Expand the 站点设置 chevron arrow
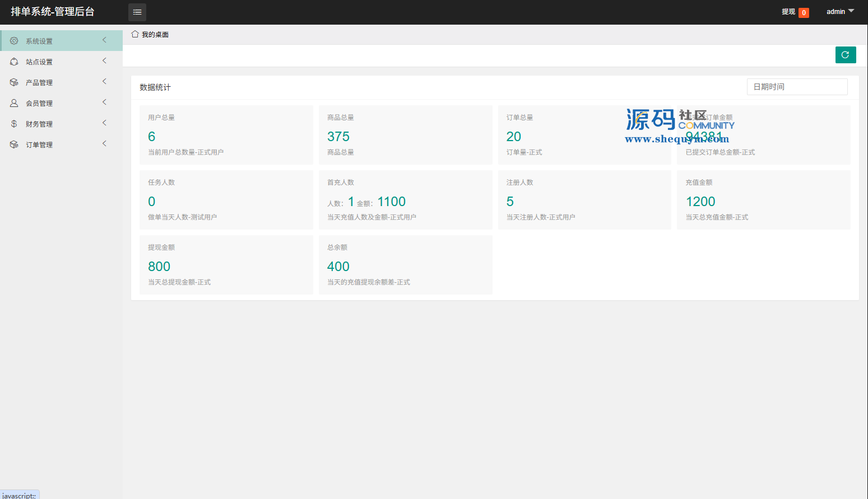Viewport: 868px width, 499px height. pyautogui.click(x=104, y=60)
